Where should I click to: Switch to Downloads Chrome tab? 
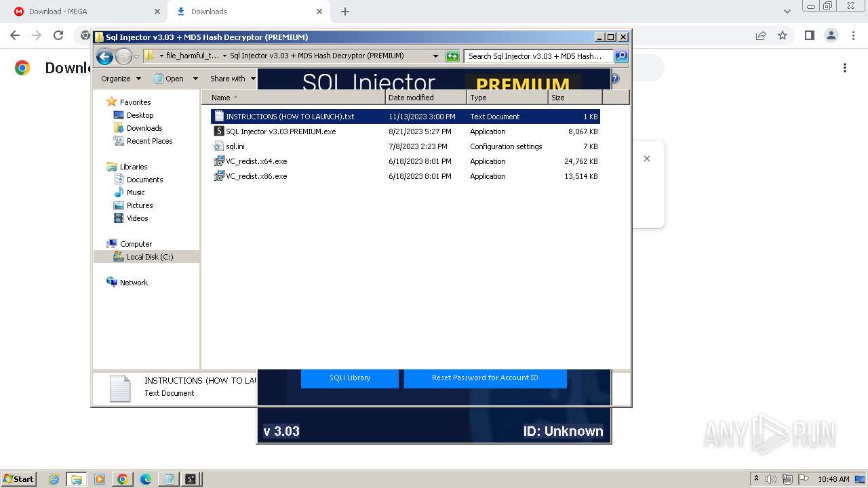[248, 12]
